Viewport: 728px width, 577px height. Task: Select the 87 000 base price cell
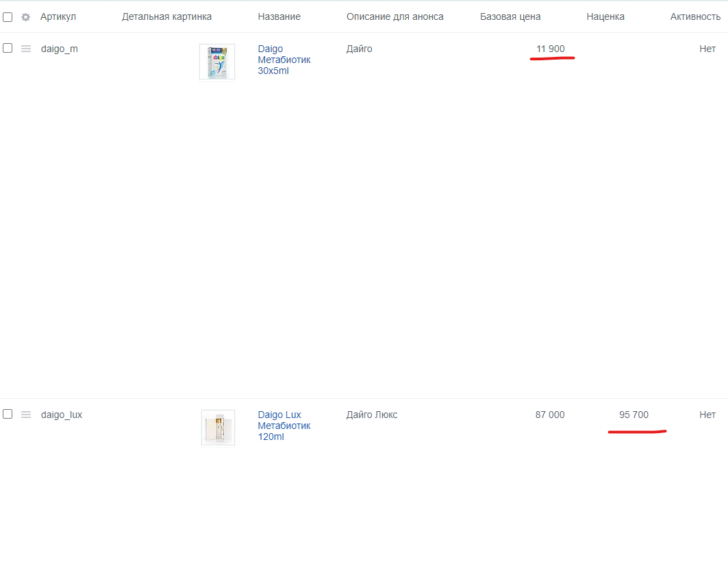pos(550,415)
